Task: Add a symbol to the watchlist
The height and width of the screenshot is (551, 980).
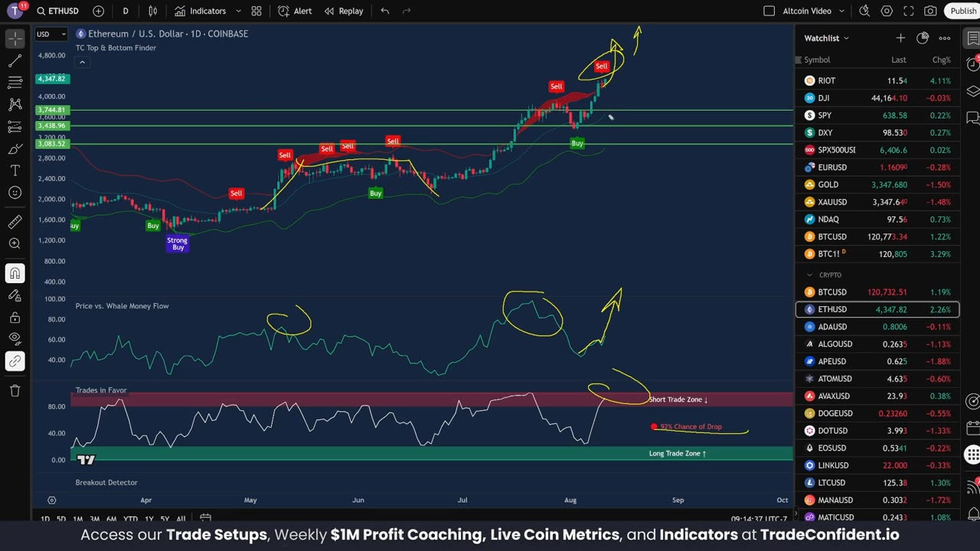Action: pos(900,38)
